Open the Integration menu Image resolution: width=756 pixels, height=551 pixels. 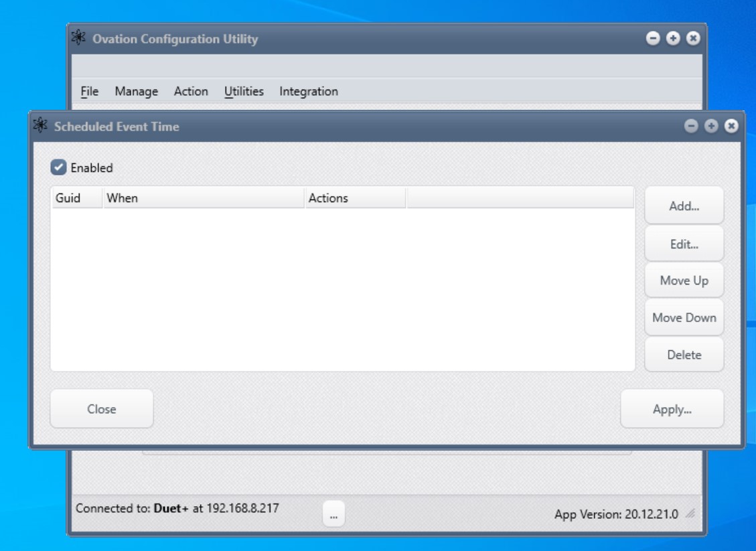(x=309, y=91)
